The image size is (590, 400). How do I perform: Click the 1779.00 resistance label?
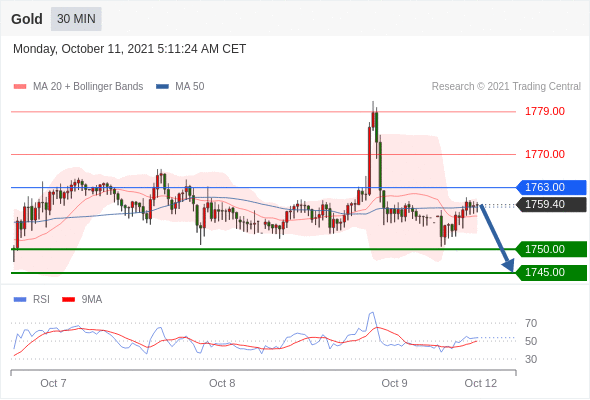pyautogui.click(x=545, y=111)
